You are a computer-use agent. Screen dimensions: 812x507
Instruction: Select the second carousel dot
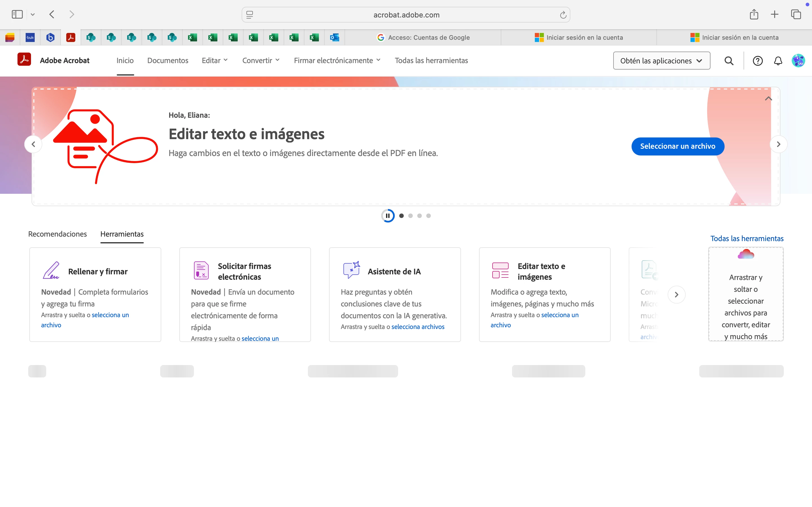pyautogui.click(x=410, y=215)
